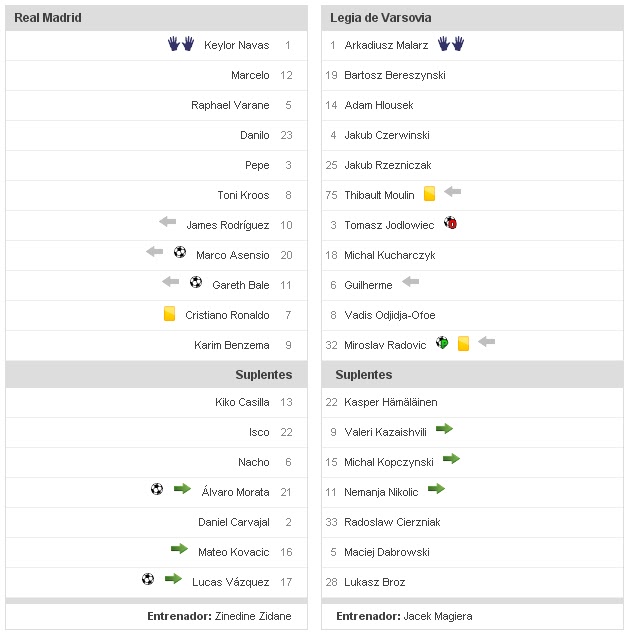
Task: Click the green arrow beside Mateo Kovacic
Action: pos(179,549)
